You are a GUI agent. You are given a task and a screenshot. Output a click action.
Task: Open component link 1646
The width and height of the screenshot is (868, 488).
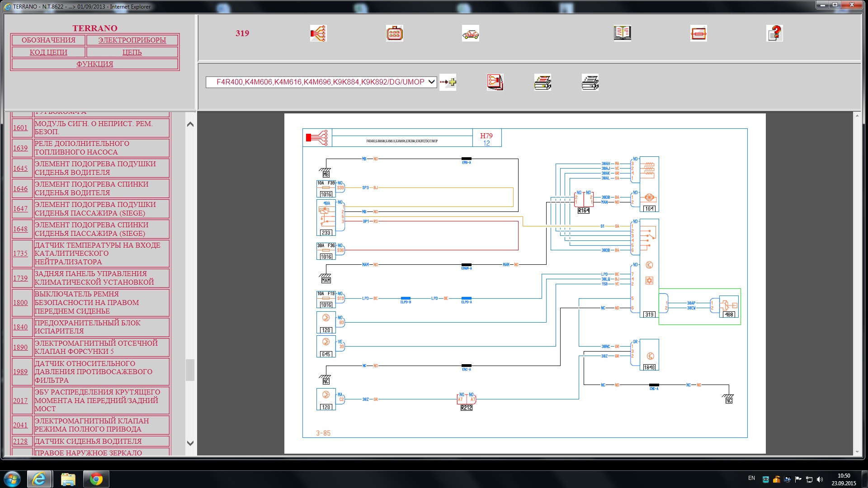click(x=20, y=189)
